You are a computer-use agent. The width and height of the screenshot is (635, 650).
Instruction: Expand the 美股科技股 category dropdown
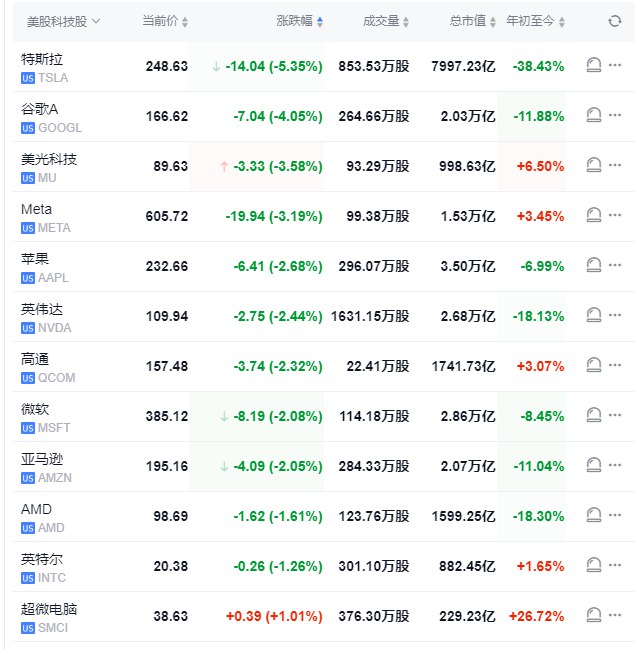(x=63, y=21)
